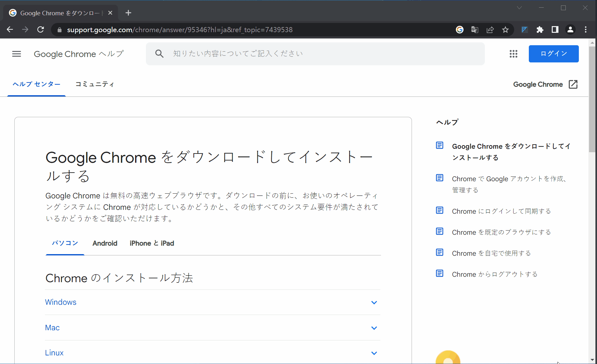Image resolution: width=597 pixels, height=364 pixels.
Task: Click the vertical scrollbar thumb
Action: (x=592, y=99)
